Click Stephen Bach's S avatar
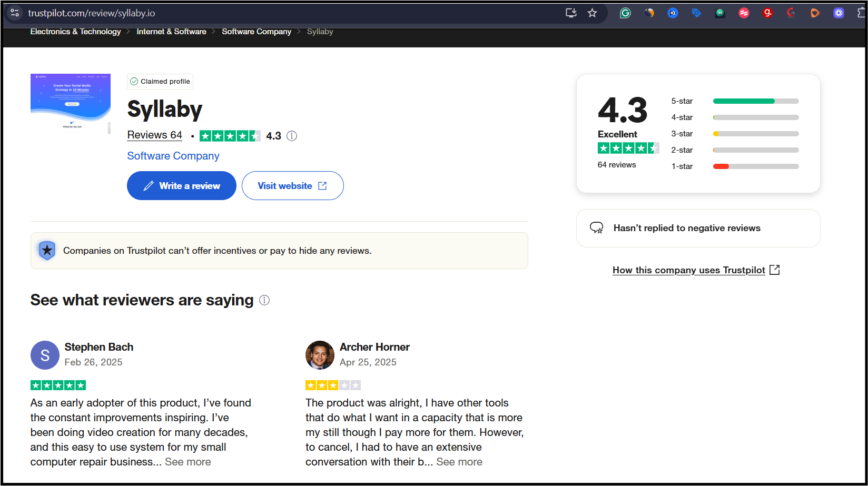The height and width of the screenshot is (486, 868). point(45,355)
